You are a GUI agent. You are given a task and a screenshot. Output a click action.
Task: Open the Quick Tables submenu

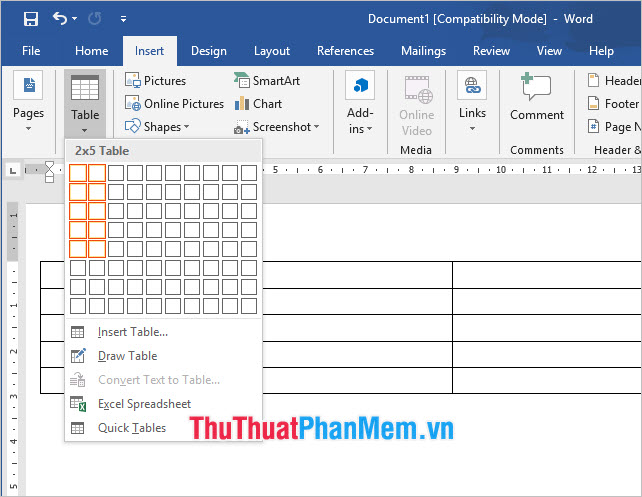coord(163,428)
